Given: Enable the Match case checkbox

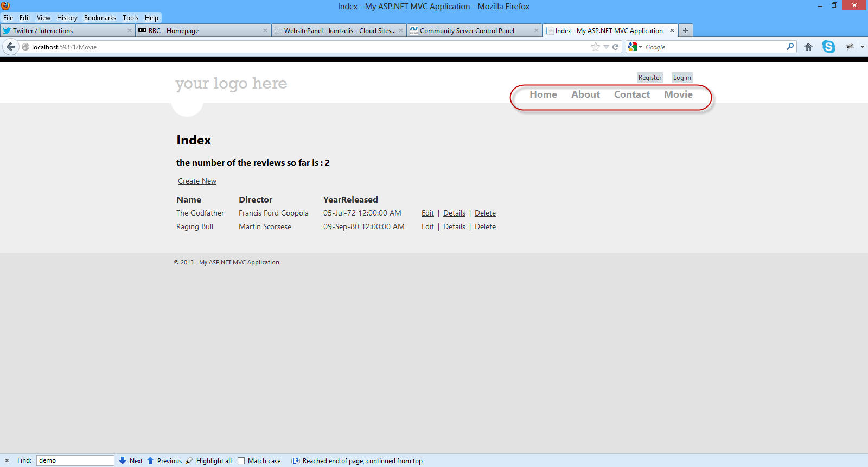Looking at the screenshot, I should click(241, 461).
